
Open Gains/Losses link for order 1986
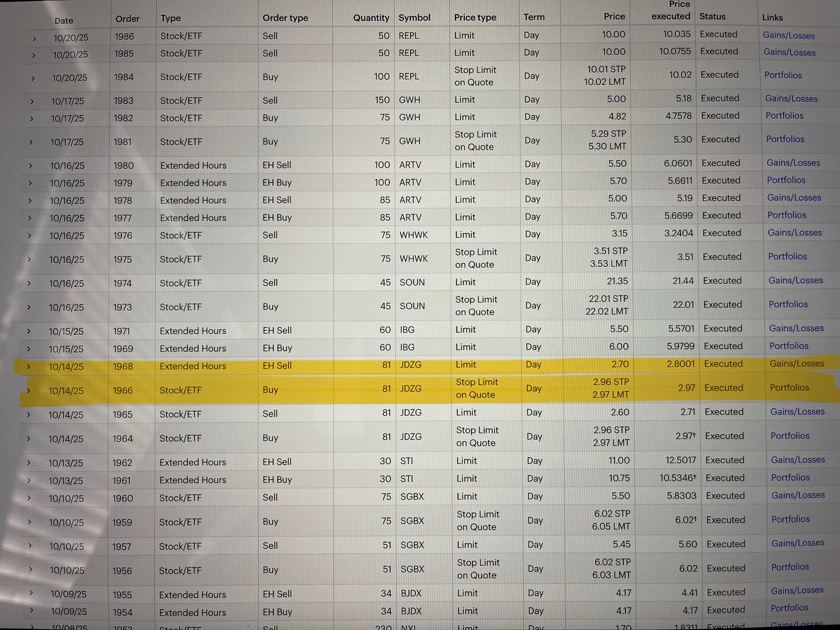pyautogui.click(x=788, y=36)
